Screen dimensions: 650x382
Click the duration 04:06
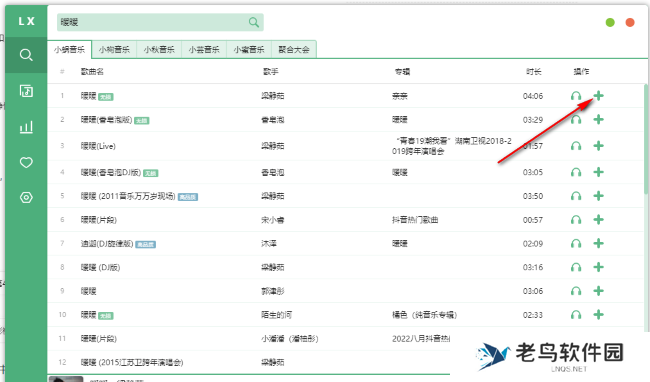point(533,96)
